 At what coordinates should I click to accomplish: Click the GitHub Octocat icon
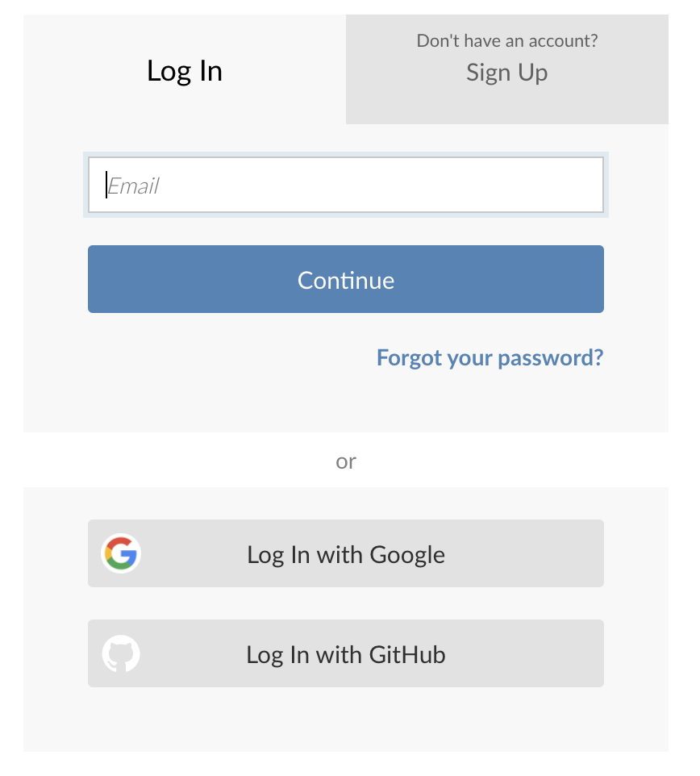(121, 653)
